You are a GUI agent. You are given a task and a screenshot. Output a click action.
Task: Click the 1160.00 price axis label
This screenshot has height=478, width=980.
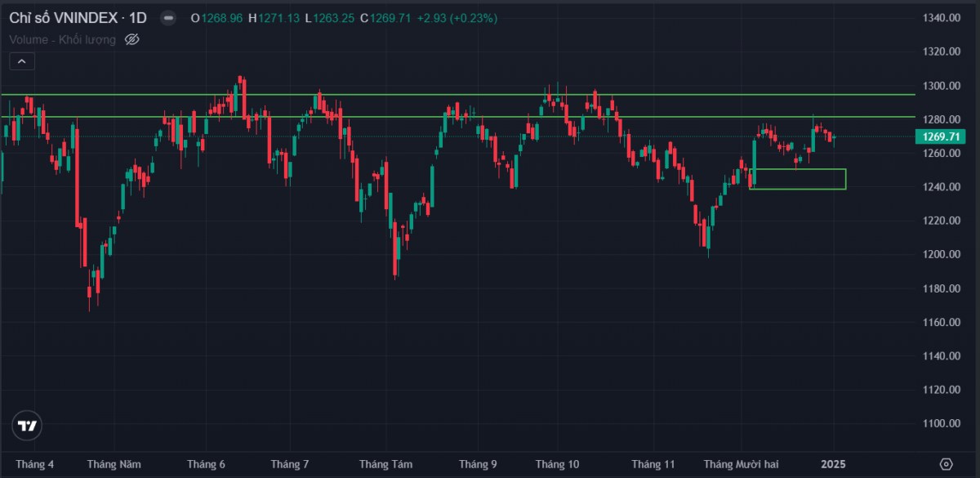940,323
